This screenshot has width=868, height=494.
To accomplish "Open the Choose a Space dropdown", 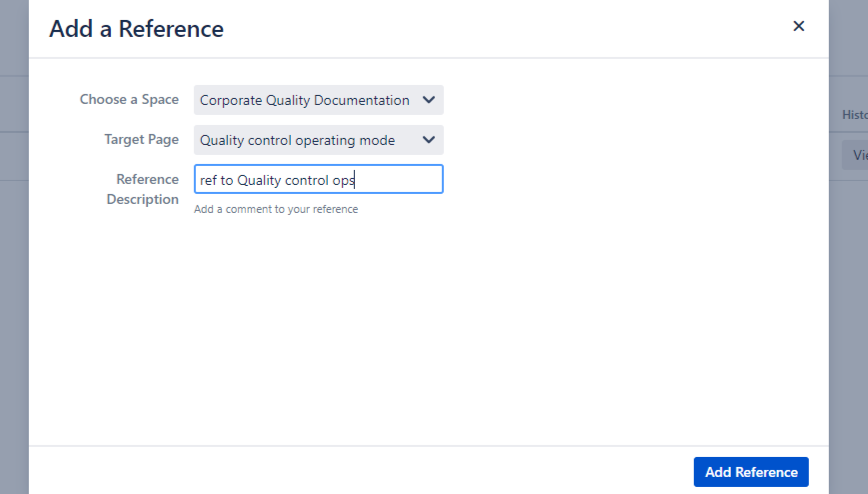I will click(318, 100).
